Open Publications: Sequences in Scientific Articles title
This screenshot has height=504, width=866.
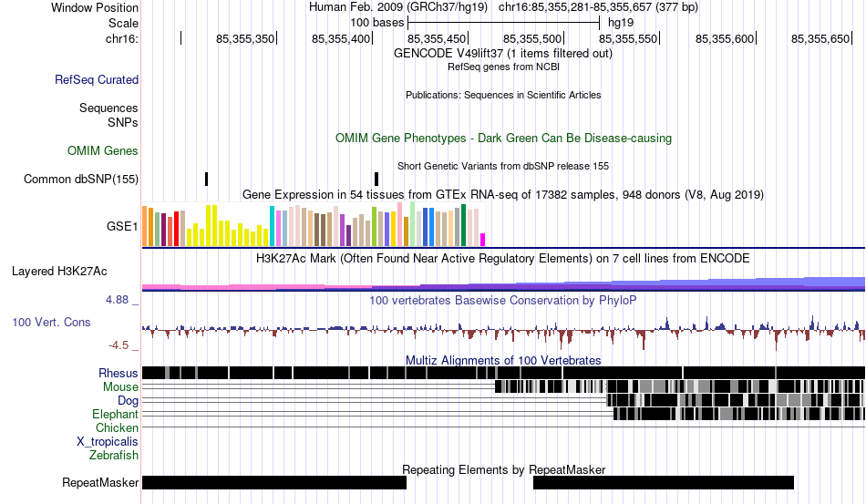coord(503,95)
